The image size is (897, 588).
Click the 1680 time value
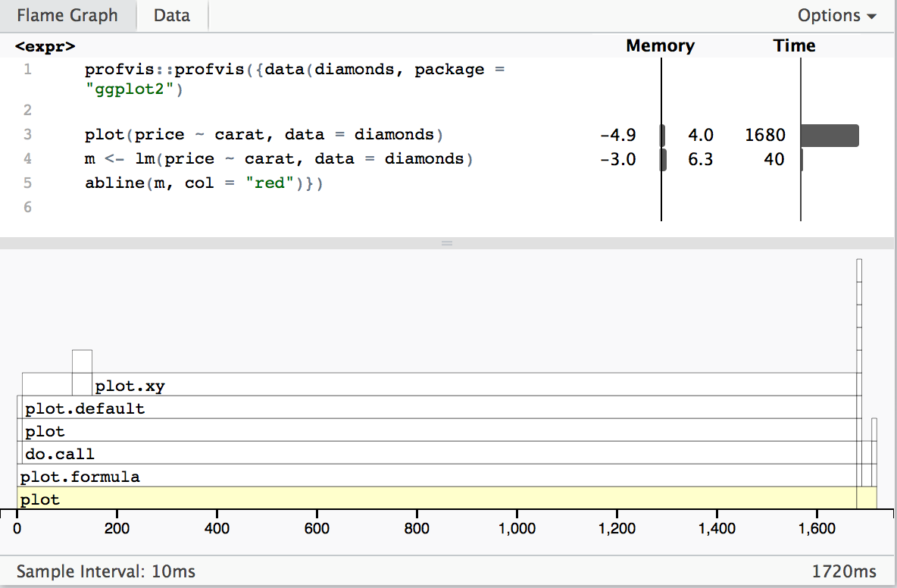click(x=765, y=135)
